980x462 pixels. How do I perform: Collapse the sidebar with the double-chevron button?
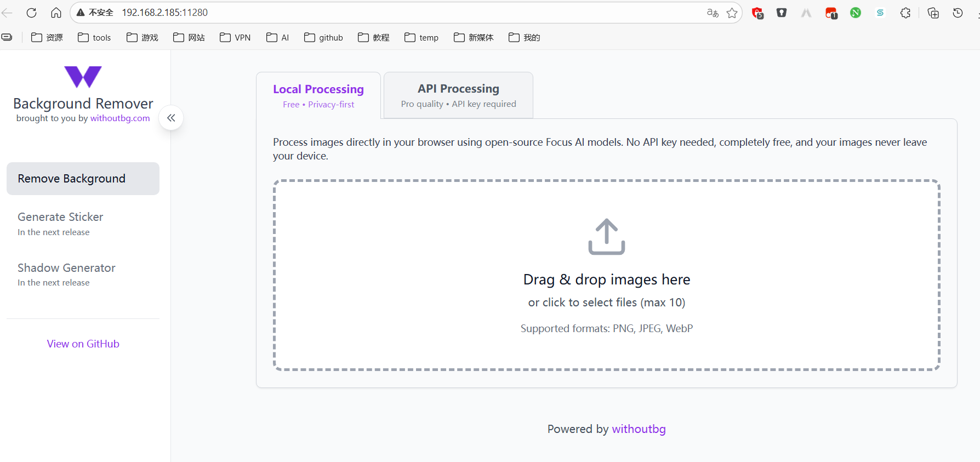point(171,118)
